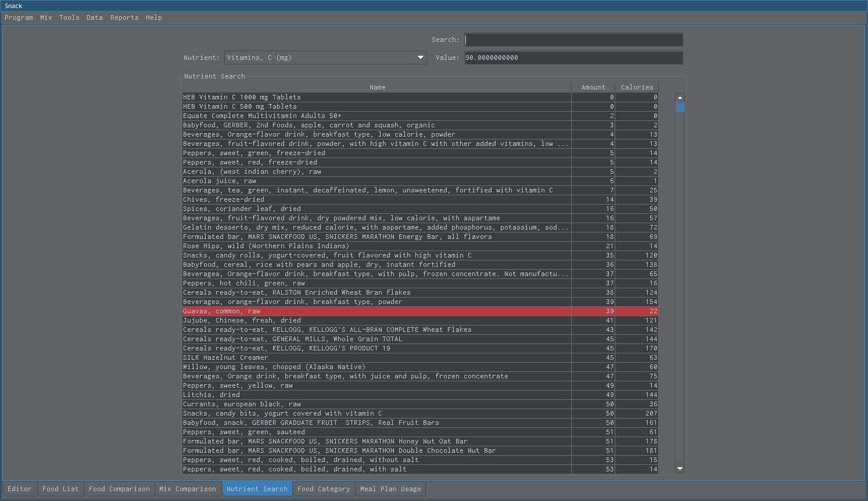Switch to the Editor tab
The height and width of the screenshot is (501, 868).
point(20,489)
